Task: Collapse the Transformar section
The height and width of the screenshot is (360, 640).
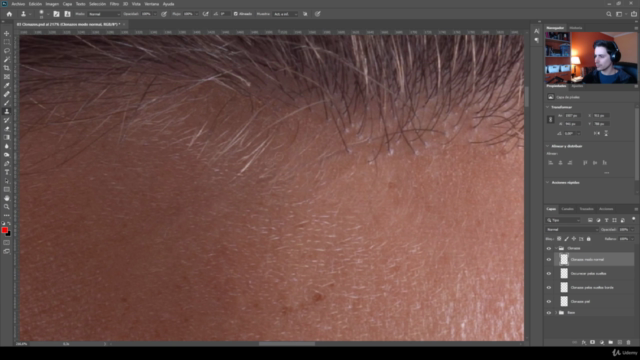Action: click(548, 107)
